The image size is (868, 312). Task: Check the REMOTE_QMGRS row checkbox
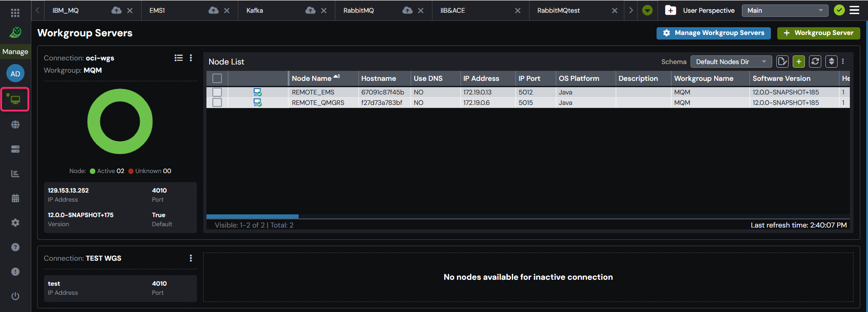217,103
